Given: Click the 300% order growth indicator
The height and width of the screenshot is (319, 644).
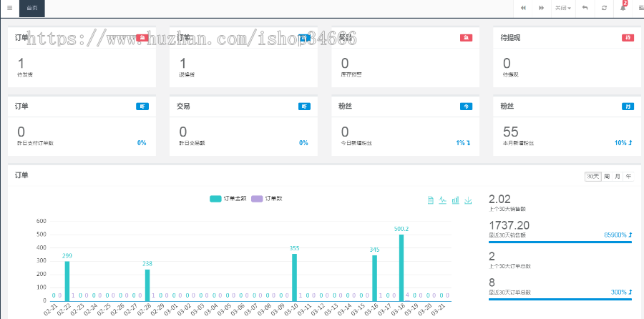Looking at the screenshot, I should click(x=621, y=293).
